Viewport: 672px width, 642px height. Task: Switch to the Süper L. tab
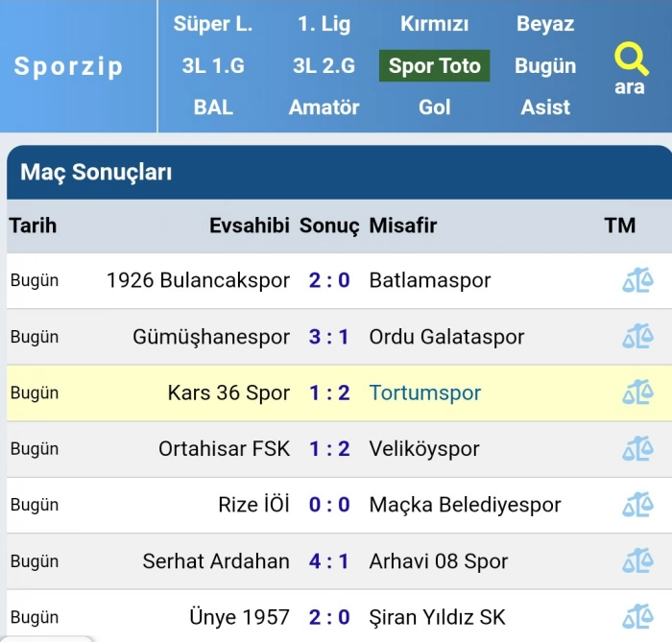tap(213, 24)
